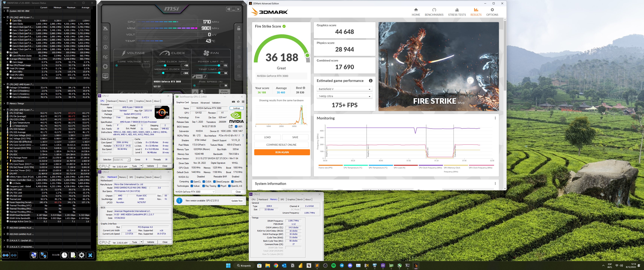Viewport: 644px width, 270px height.
Task: Open CPU-Z Tools dropdown arrow in CPU window
Action: (141, 166)
